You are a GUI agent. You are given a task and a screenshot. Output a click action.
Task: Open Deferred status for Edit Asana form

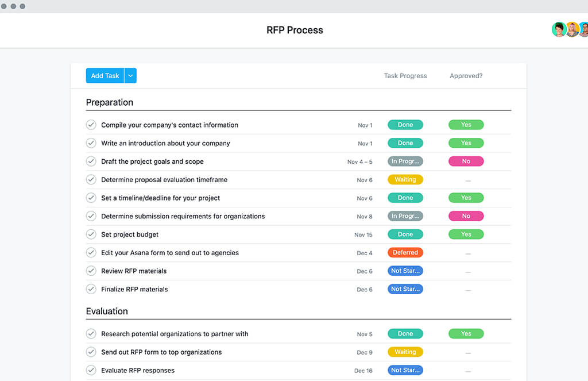[405, 252]
